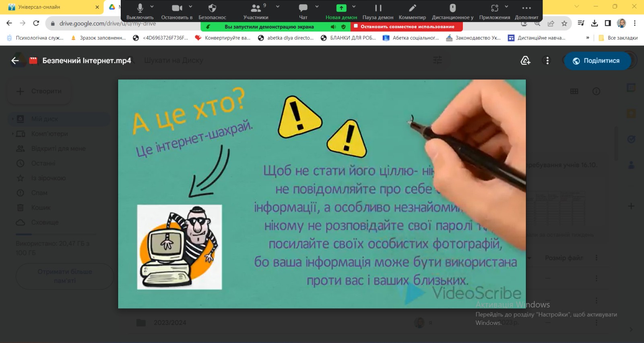
Task: Select dimmed Мій диск in Drive sidebar
Action: tap(58, 119)
